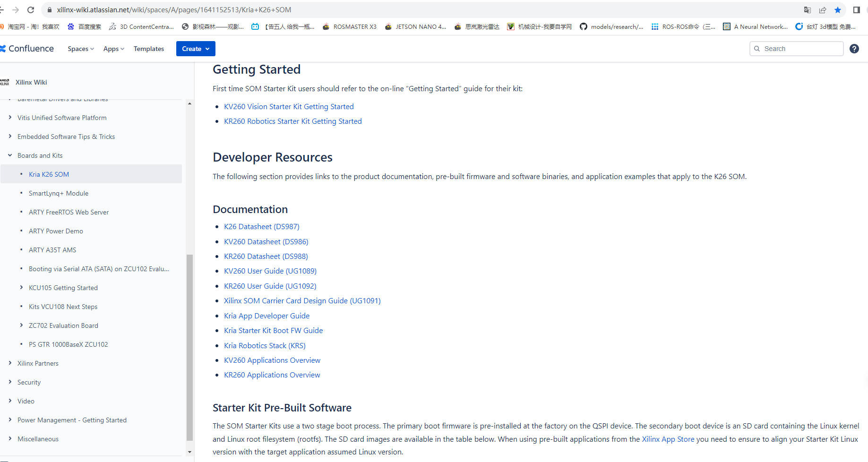
Task: Open Xilinx SOM Carrier Card Design Guide link
Action: [302, 301]
